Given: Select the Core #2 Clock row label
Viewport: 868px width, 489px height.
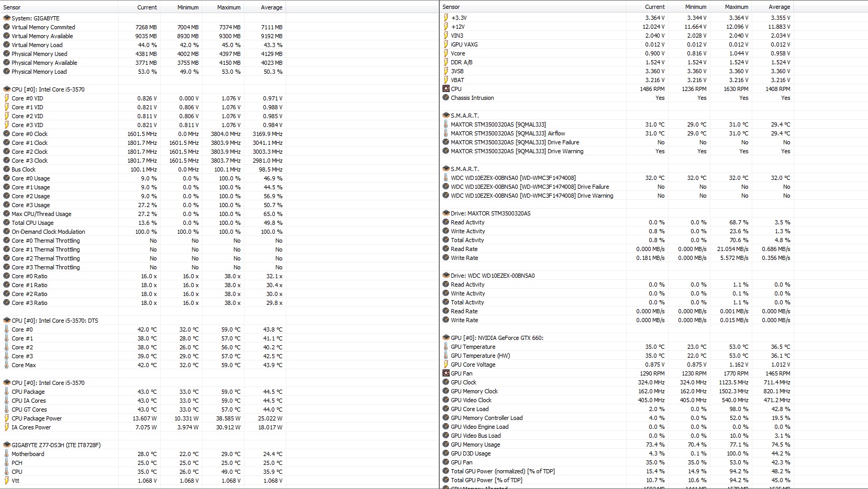Looking at the screenshot, I should click(30, 152).
